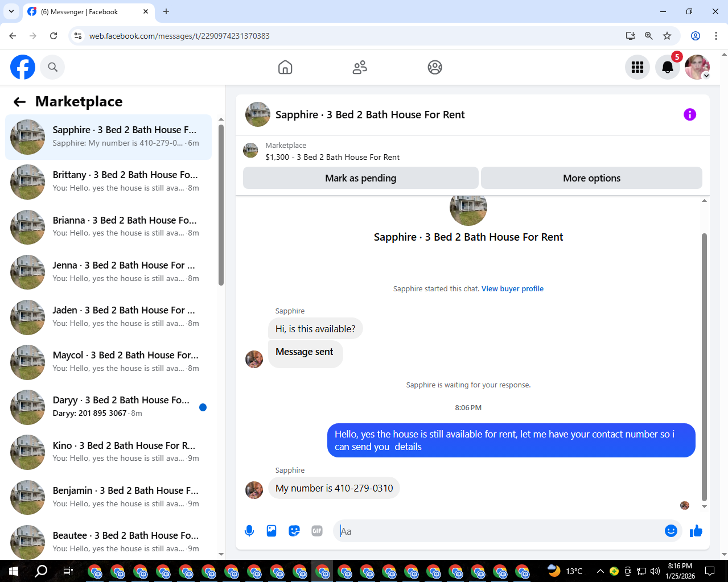The image size is (728, 582).
Task: Click Mark as pending button
Action: [x=360, y=178]
